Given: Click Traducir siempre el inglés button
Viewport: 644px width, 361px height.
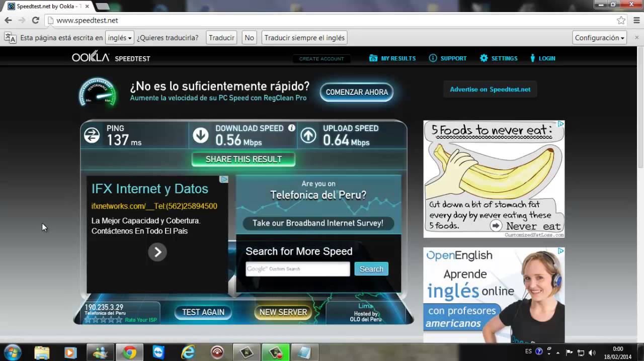Looking at the screenshot, I should point(304,38).
